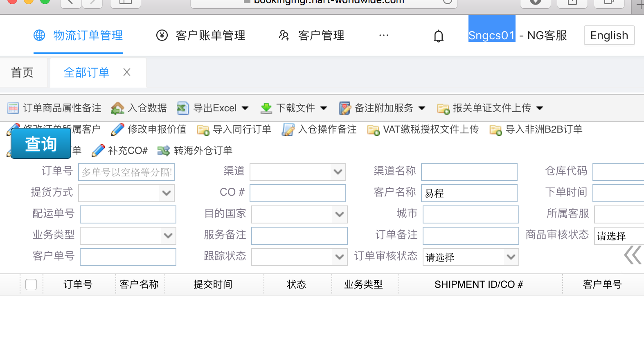Viewport: 644px width, 343px height.
Task: Click the 导入同行订单 folder icon
Action: 203,130
